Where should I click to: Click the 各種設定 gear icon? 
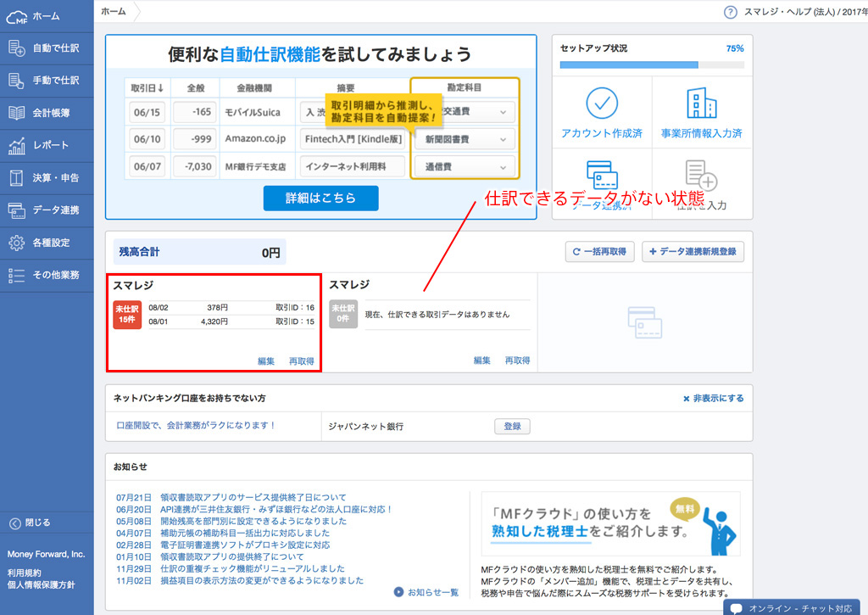(17, 243)
